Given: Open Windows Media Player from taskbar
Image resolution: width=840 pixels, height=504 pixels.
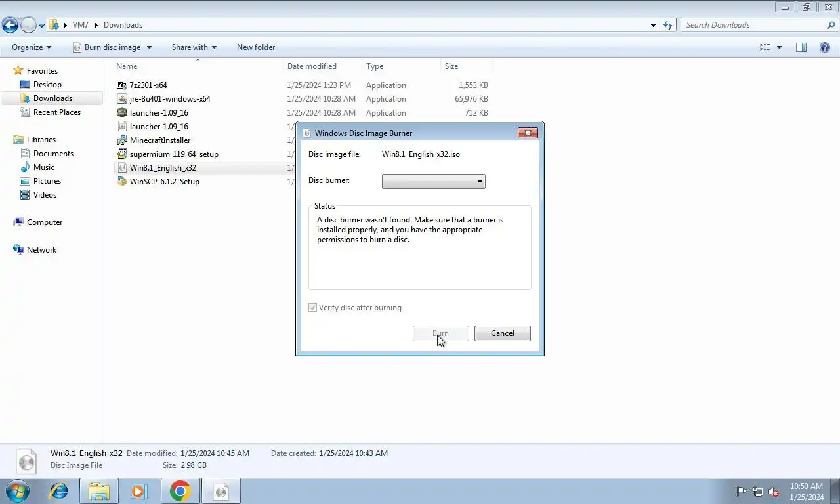Looking at the screenshot, I should [x=138, y=491].
